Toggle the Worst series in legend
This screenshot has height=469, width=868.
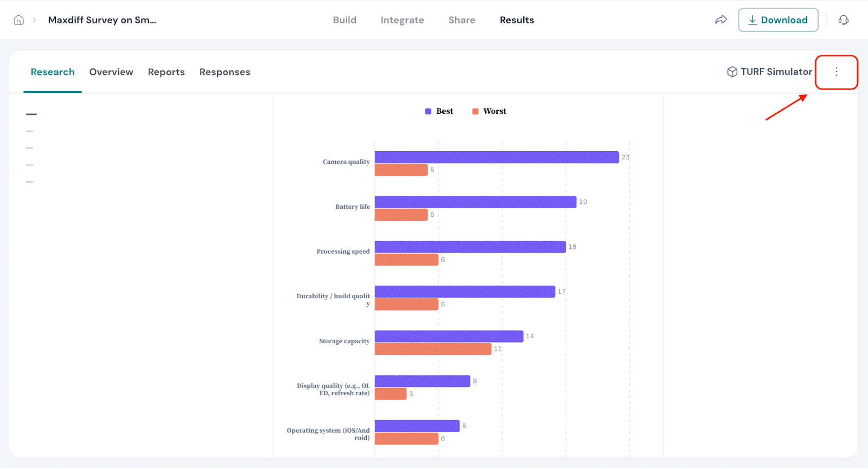[x=489, y=111]
